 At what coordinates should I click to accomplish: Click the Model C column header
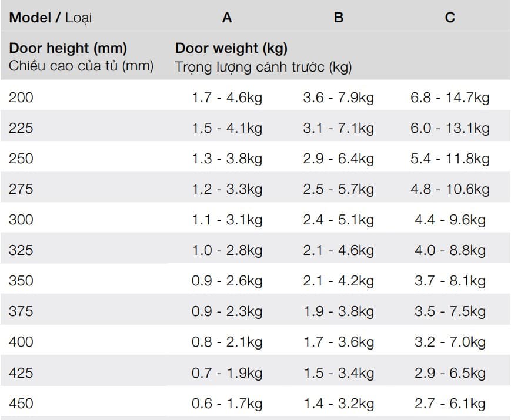450,17
